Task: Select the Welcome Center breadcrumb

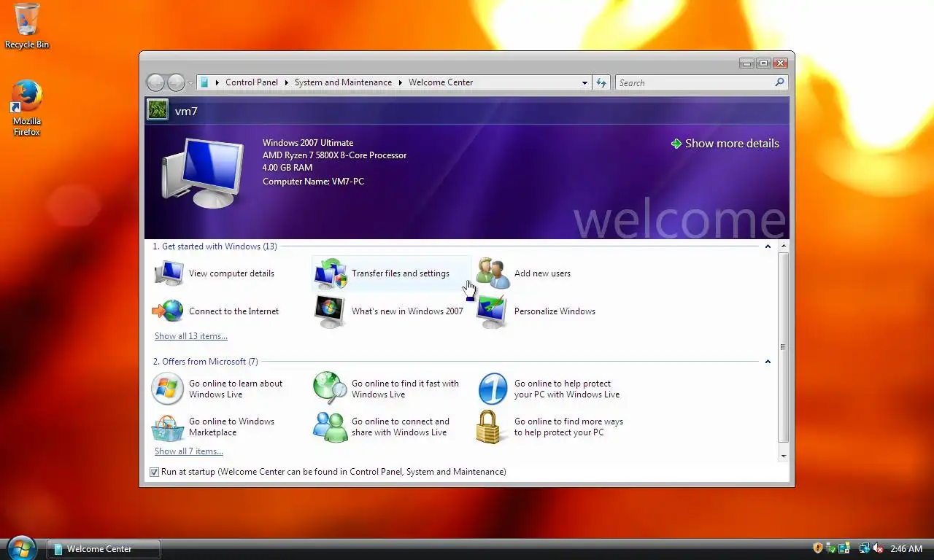Action: tap(441, 82)
